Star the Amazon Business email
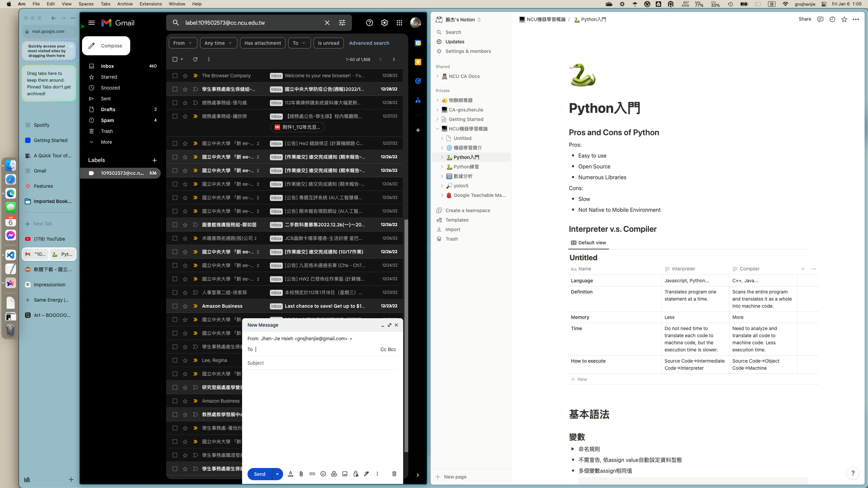This screenshot has width=868, height=488. coord(185,306)
